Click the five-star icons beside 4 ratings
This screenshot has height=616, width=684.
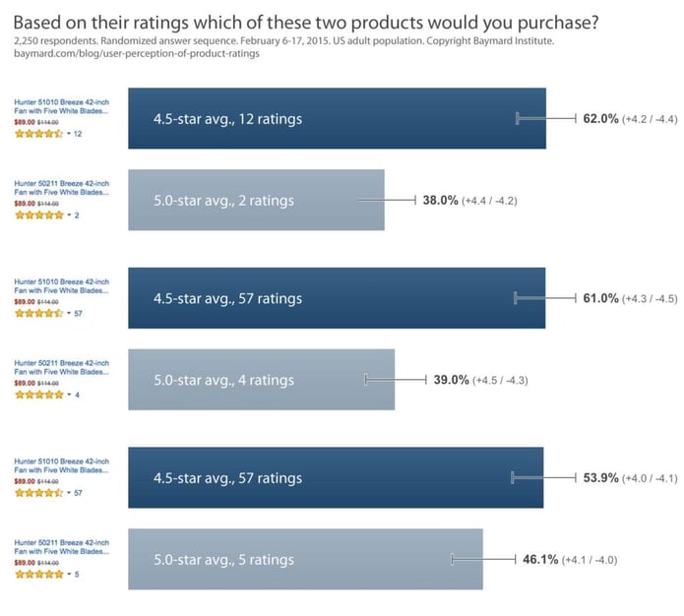(39, 395)
